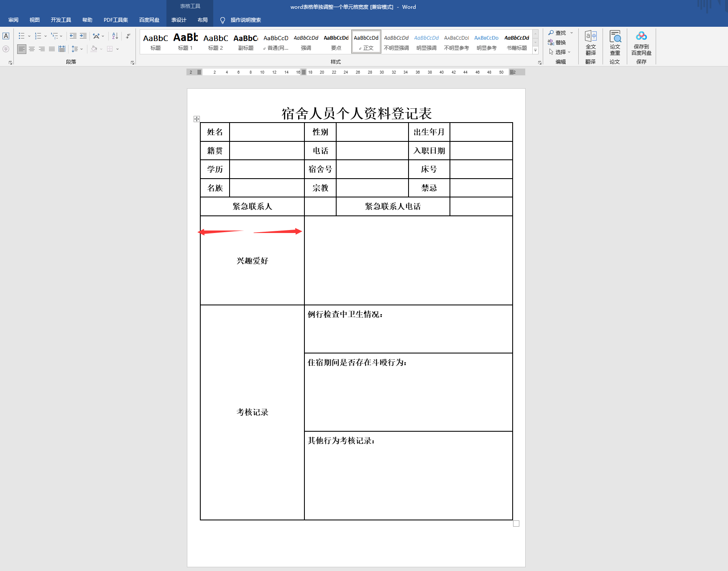Click the 替换 button
The width and height of the screenshot is (728, 571).
coord(557,42)
